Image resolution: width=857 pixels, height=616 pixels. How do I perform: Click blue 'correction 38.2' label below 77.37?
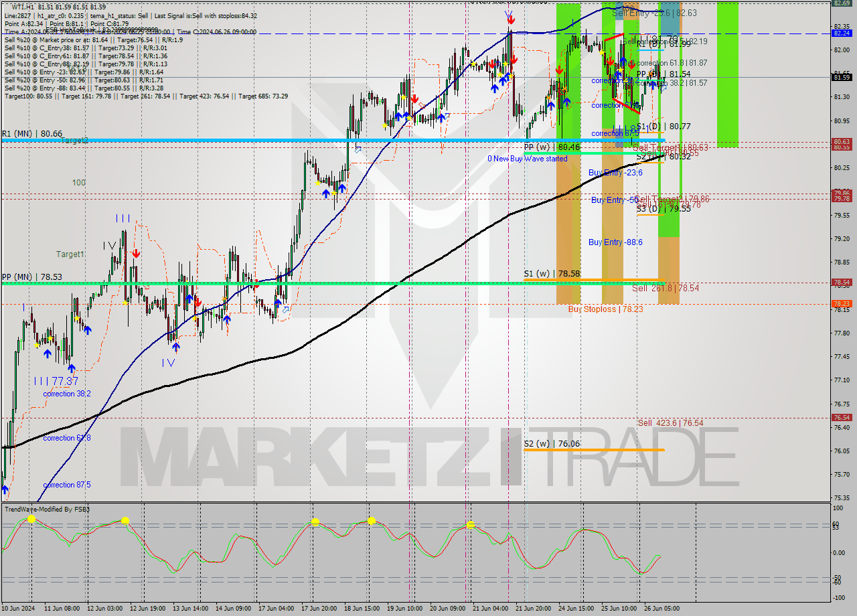(x=67, y=394)
